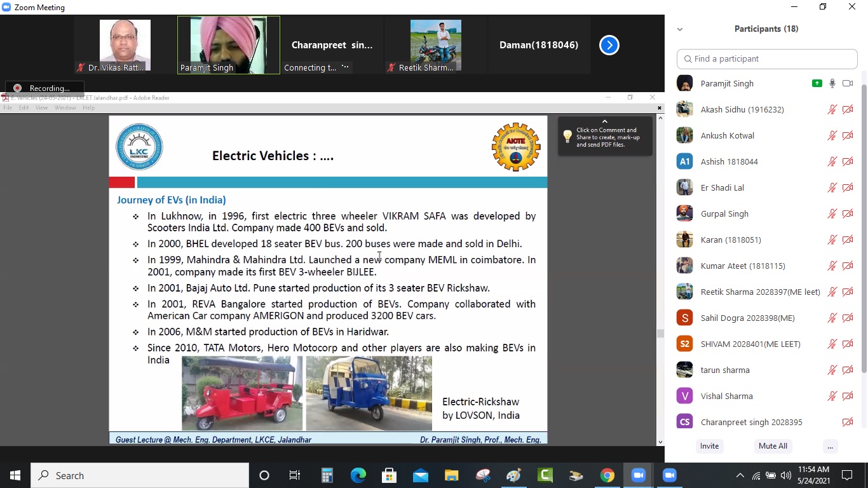Click Ashish 1818044's muted microphone icon
Viewport: 868px width, 488px height.
(832, 161)
